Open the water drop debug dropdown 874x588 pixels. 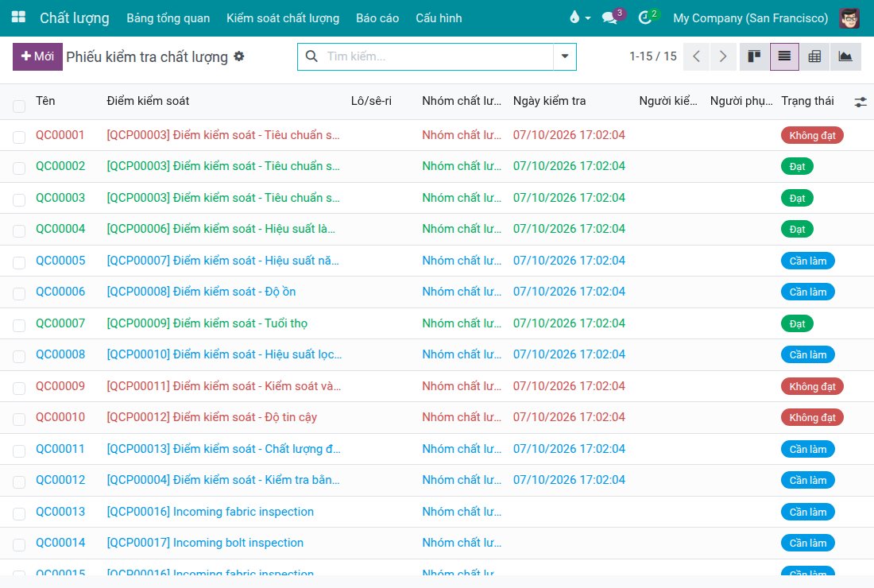pyautogui.click(x=580, y=17)
